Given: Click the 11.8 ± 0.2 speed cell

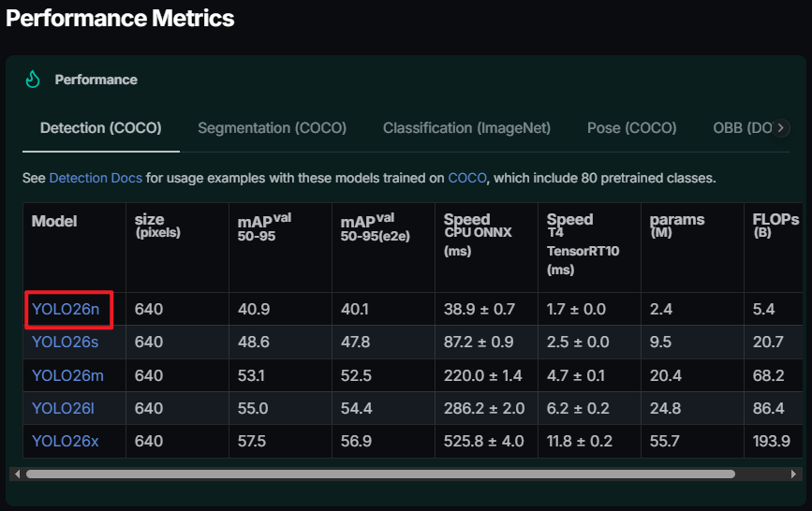Looking at the screenshot, I should point(580,441).
